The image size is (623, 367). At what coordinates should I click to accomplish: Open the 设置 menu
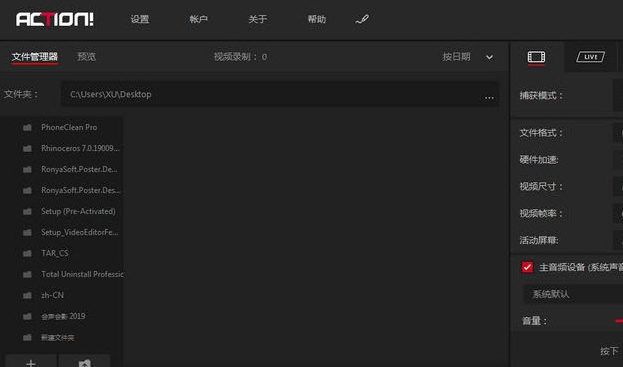pos(140,19)
